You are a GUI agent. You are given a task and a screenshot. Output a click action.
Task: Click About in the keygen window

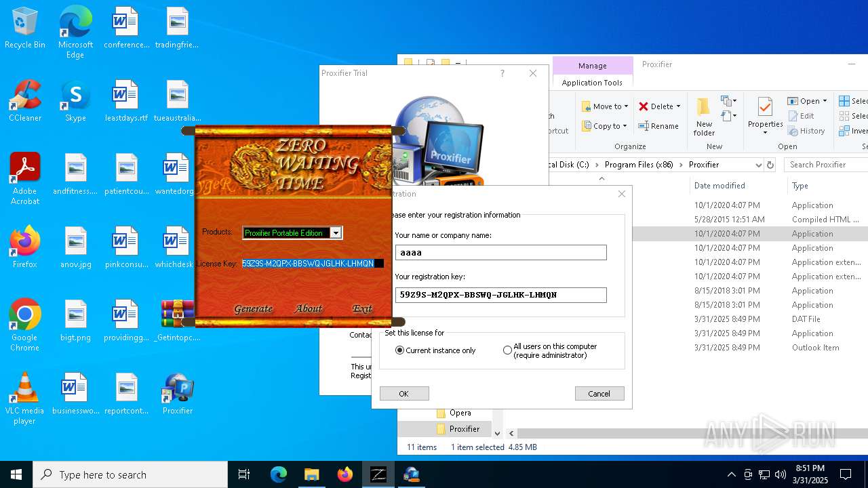(309, 308)
